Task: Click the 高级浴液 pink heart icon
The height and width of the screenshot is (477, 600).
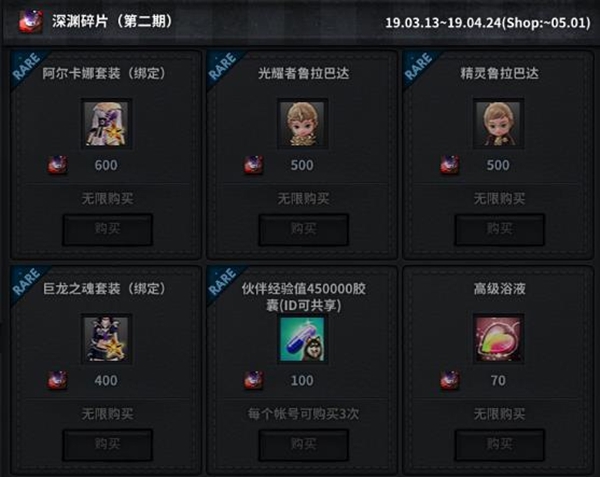Action: tap(499, 339)
